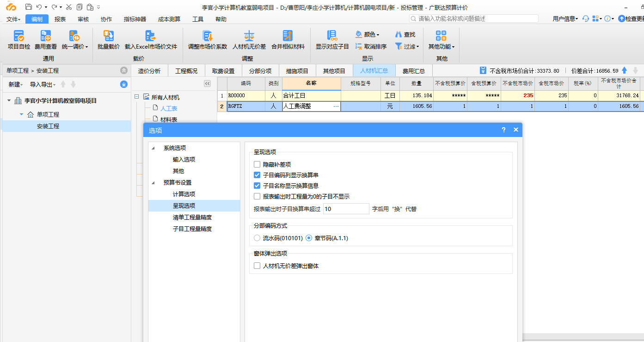This screenshot has width=644, height=342.
Task: Collapse 预算书设置 in options tree
Action: pos(153,183)
